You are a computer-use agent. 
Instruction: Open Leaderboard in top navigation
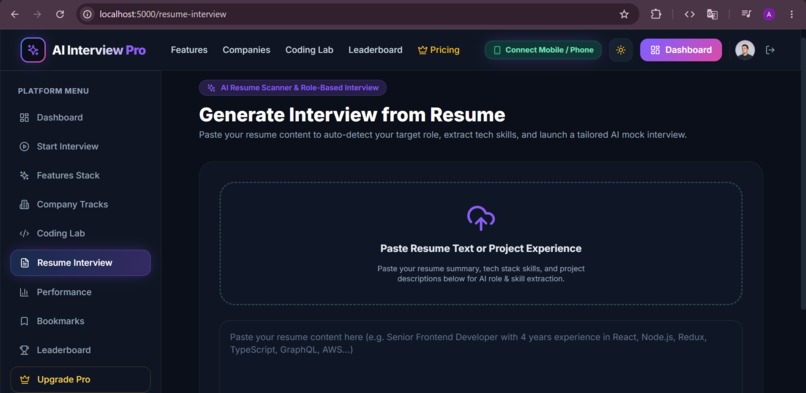(x=375, y=50)
